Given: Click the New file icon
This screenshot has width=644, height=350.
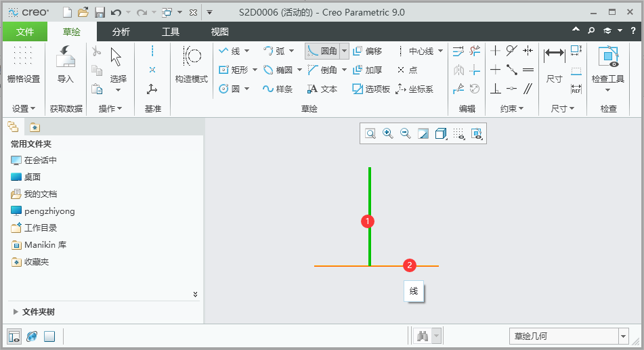Looking at the screenshot, I should [x=67, y=12].
